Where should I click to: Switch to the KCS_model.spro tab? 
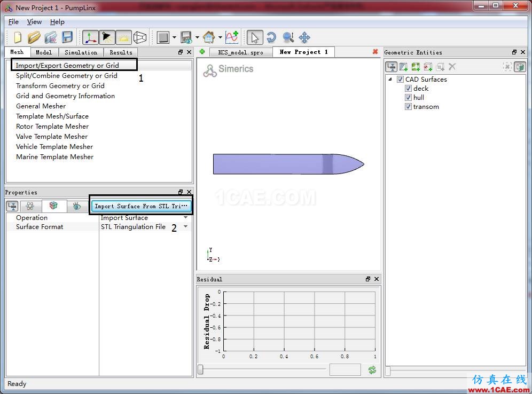(241, 52)
